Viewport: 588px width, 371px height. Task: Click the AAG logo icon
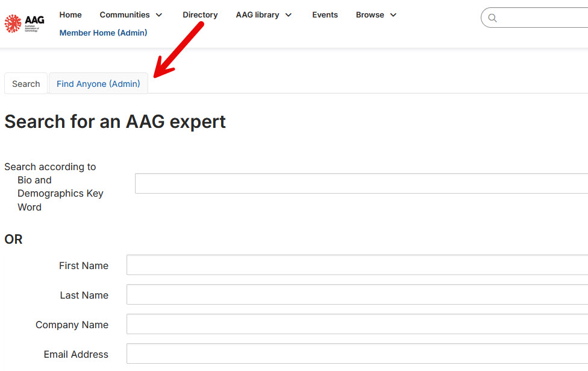click(24, 24)
